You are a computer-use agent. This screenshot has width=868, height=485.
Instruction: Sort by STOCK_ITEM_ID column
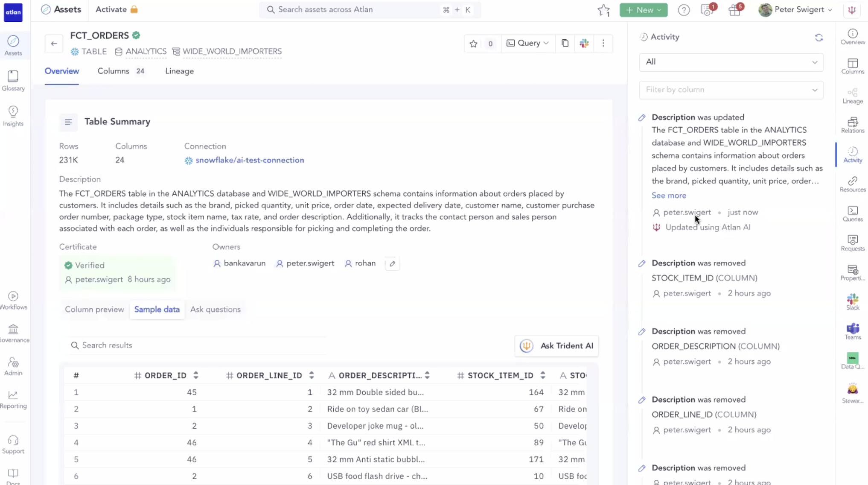click(x=542, y=375)
